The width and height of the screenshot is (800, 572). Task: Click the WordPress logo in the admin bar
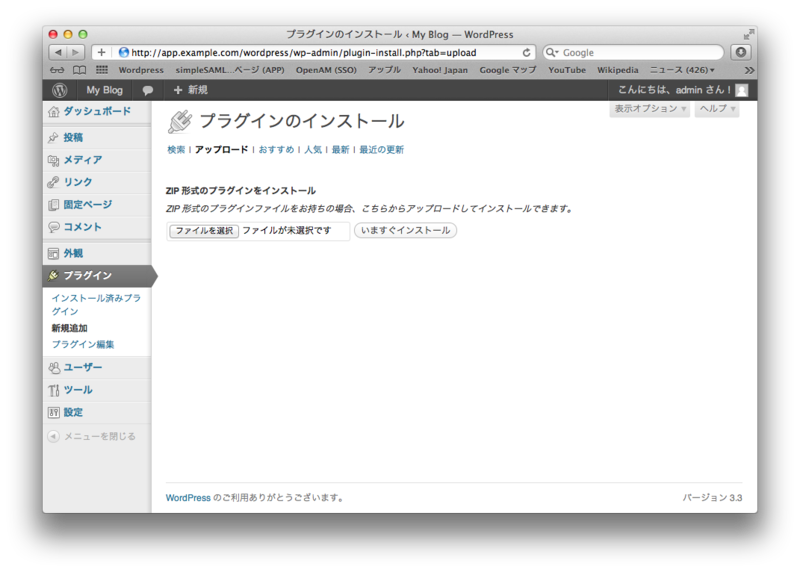[x=60, y=90]
